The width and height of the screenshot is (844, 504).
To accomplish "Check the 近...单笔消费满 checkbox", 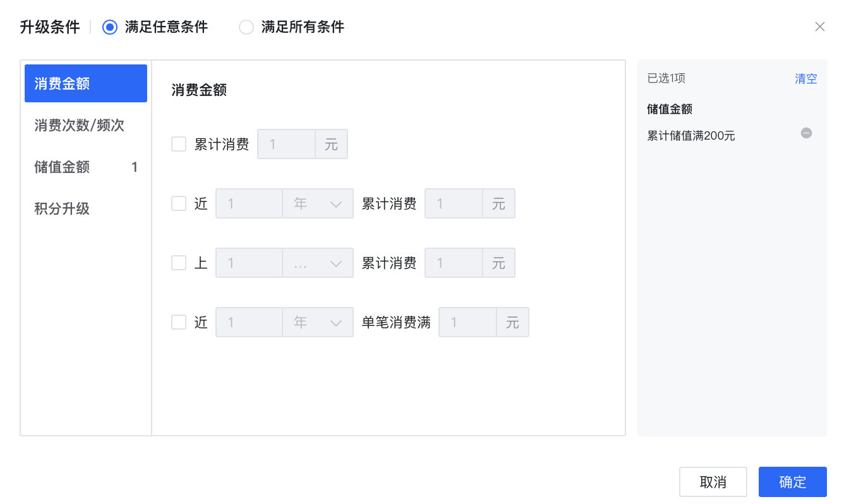I will point(179,322).
